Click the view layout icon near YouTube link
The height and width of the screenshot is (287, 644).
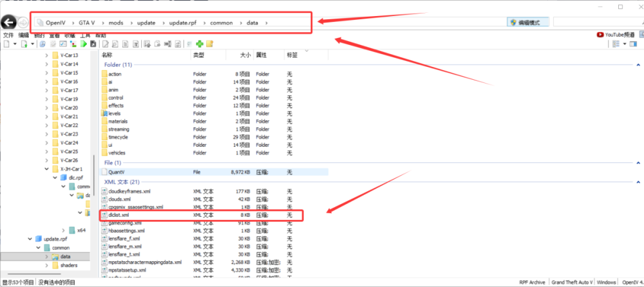click(616, 44)
